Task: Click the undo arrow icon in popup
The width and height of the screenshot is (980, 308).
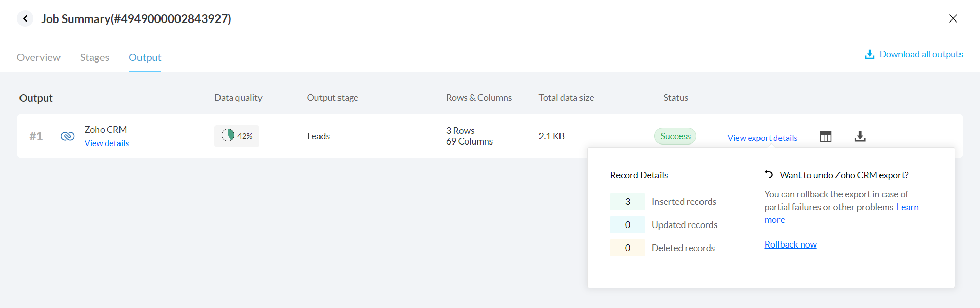Action: (x=769, y=175)
